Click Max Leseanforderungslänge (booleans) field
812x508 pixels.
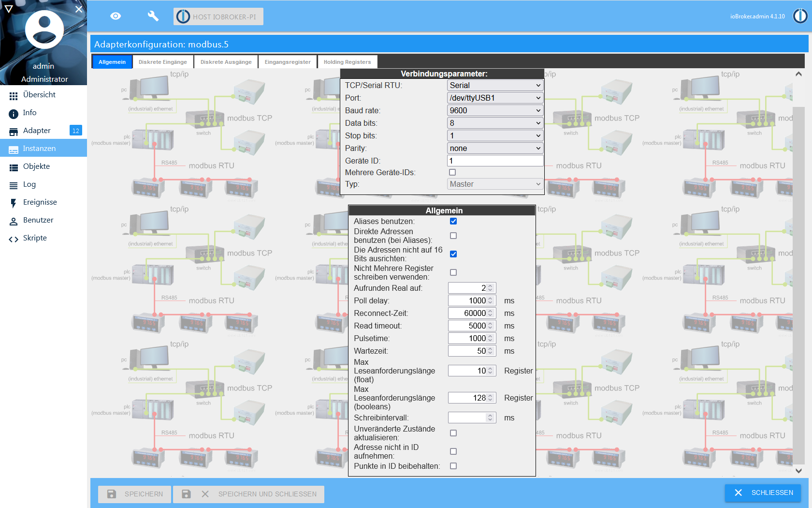(x=472, y=398)
